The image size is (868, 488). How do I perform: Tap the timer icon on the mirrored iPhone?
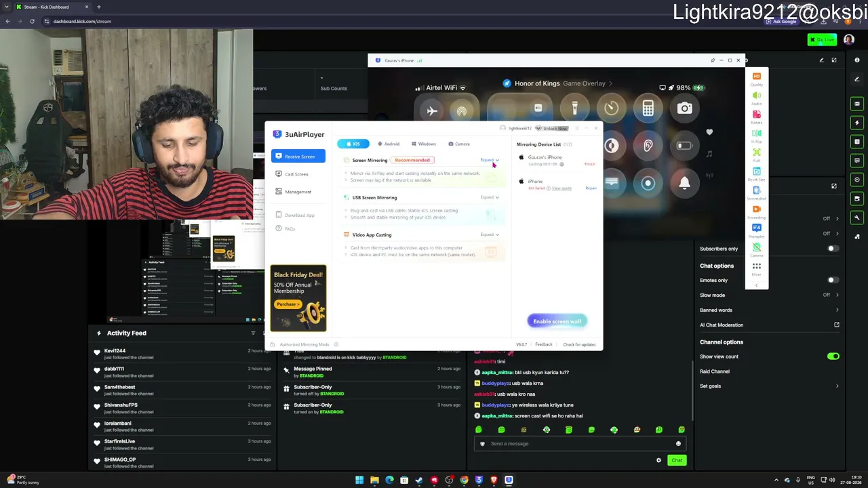click(x=612, y=108)
